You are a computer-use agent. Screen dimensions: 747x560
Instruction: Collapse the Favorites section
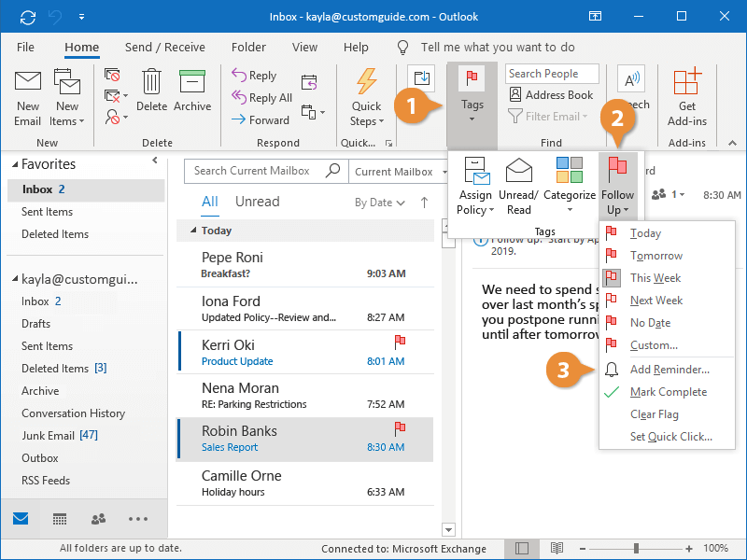15,164
